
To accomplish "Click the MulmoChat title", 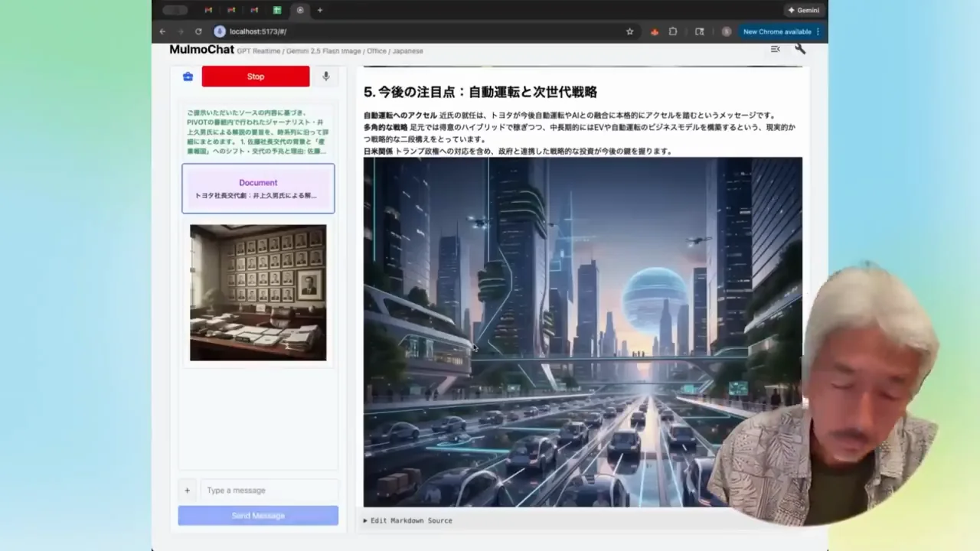I will pos(201,50).
